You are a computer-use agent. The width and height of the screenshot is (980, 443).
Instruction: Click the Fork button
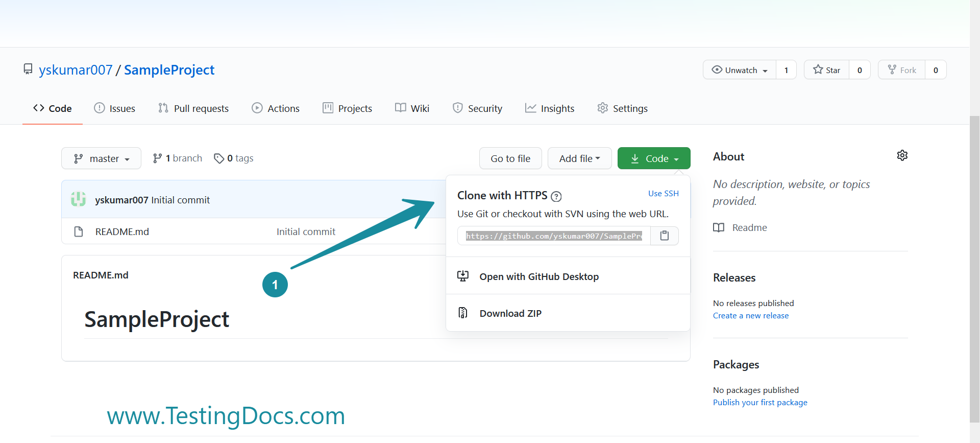click(902, 70)
